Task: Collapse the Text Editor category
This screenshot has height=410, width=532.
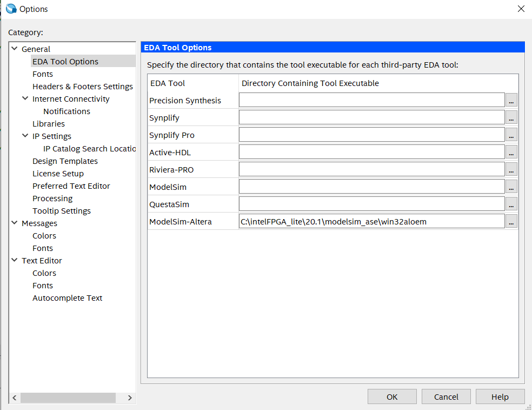Action: pyautogui.click(x=15, y=260)
